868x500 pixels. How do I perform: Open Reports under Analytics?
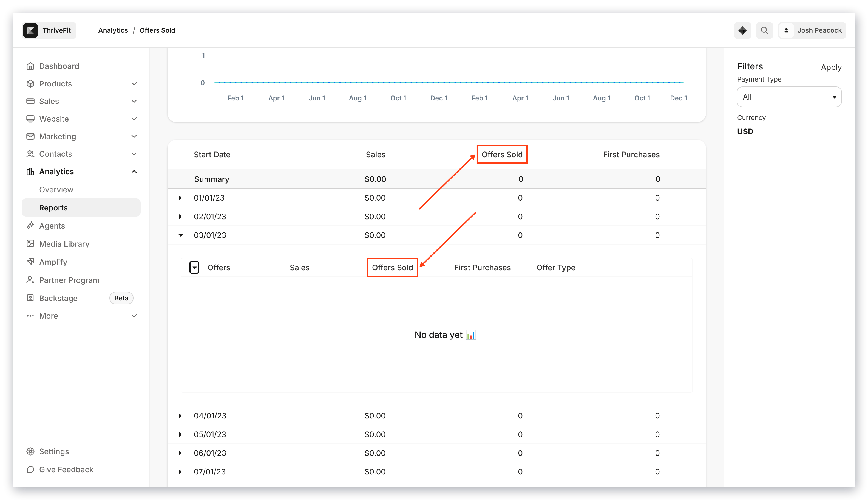click(x=81, y=207)
